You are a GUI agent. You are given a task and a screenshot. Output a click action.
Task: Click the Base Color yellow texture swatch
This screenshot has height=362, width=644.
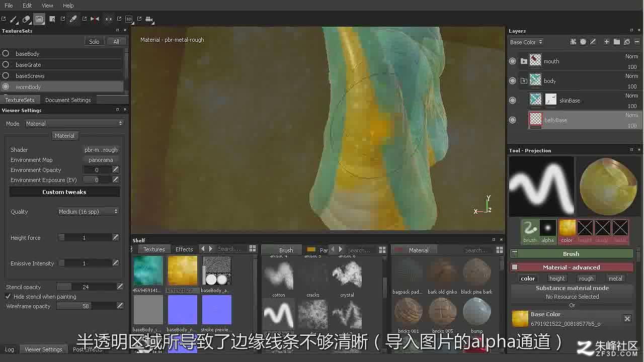[x=520, y=319]
